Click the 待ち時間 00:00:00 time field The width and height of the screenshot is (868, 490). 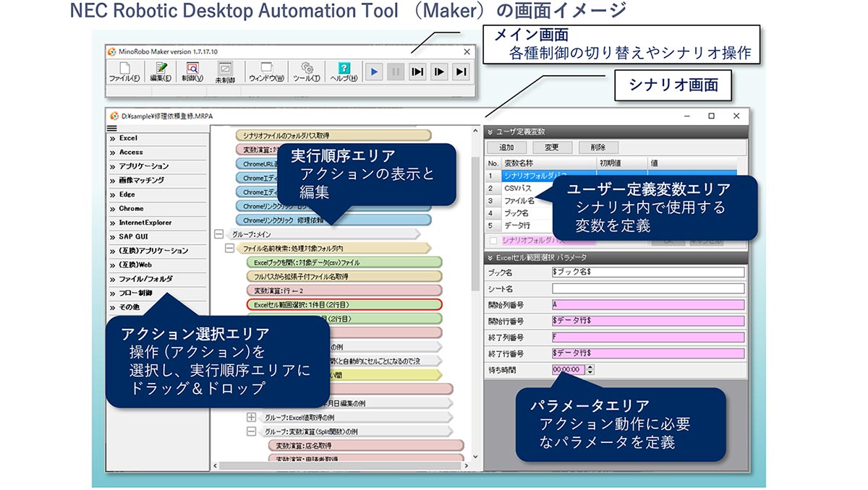(x=568, y=369)
